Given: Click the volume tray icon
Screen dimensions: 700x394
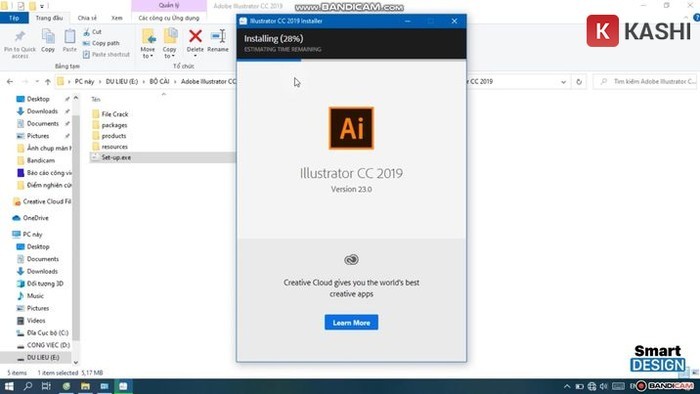Looking at the screenshot, I should [x=604, y=386].
